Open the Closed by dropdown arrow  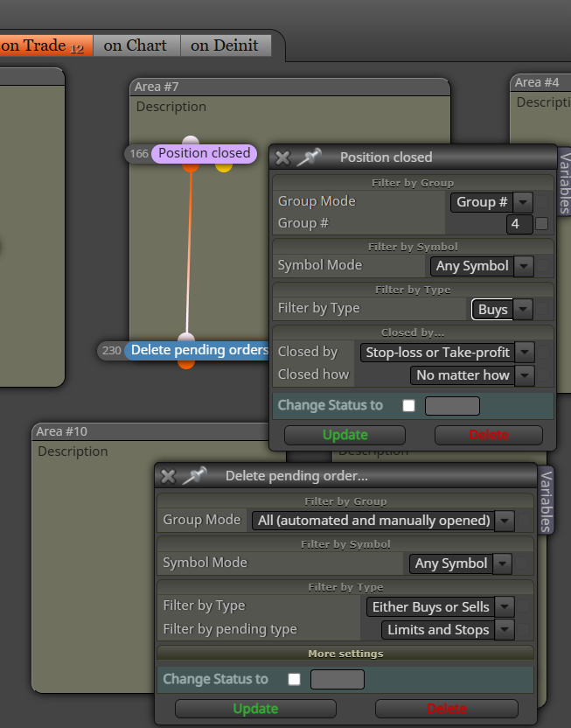[x=525, y=353]
